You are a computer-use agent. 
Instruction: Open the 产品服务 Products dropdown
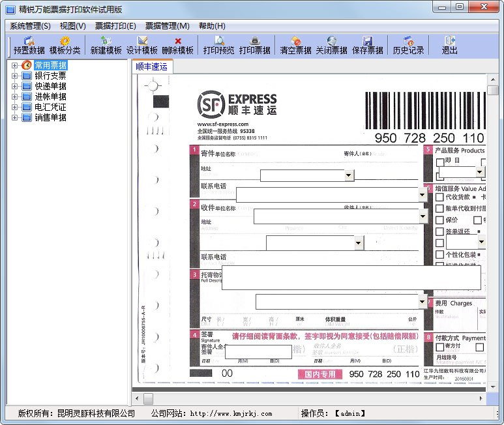(x=480, y=172)
